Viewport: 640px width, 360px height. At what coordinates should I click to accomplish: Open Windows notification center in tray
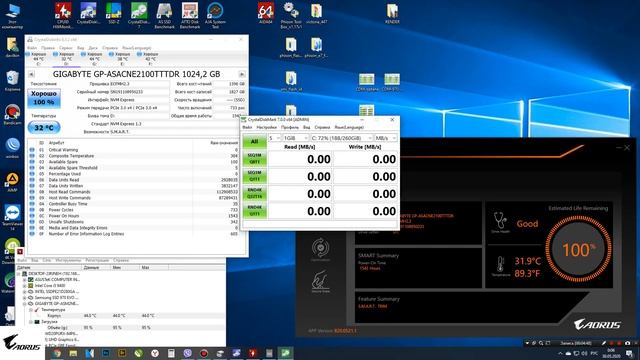pos(629,353)
